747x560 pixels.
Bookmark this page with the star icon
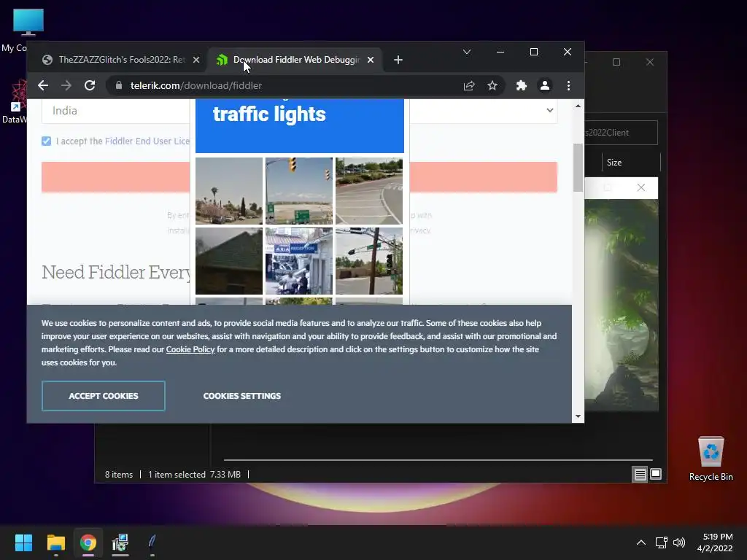point(492,86)
